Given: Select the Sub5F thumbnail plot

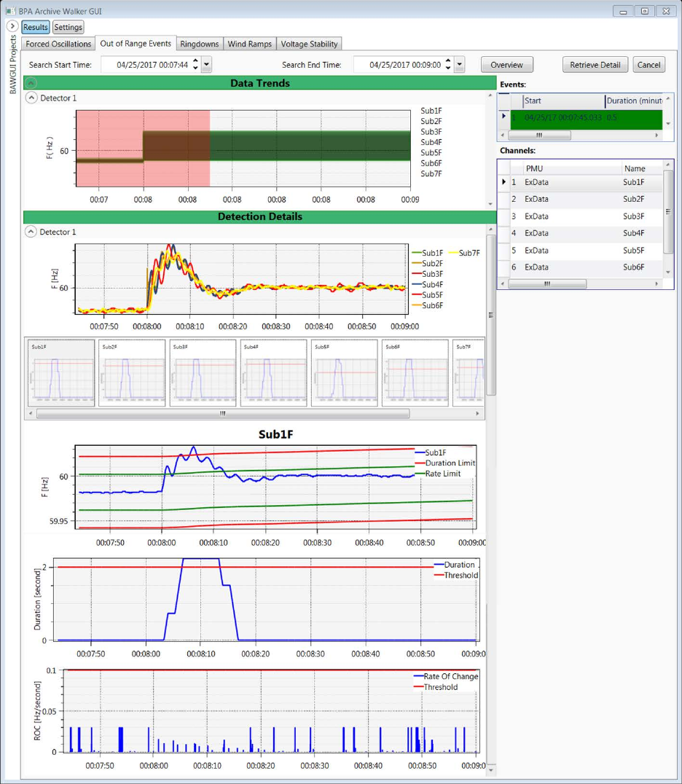Looking at the screenshot, I should click(x=344, y=372).
